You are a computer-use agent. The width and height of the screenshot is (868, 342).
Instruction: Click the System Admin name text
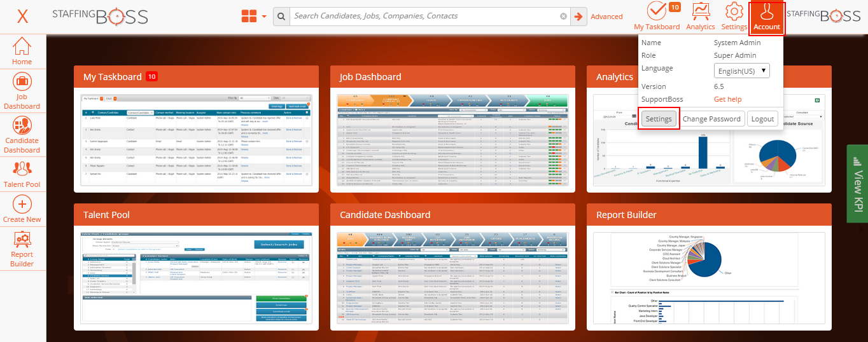(x=737, y=43)
